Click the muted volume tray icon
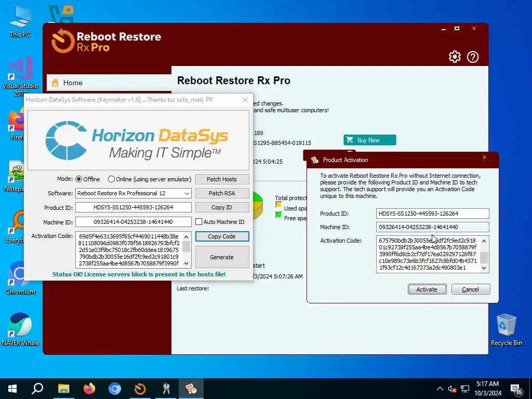This screenshot has height=399, width=532. pyautogui.click(x=452, y=389)
